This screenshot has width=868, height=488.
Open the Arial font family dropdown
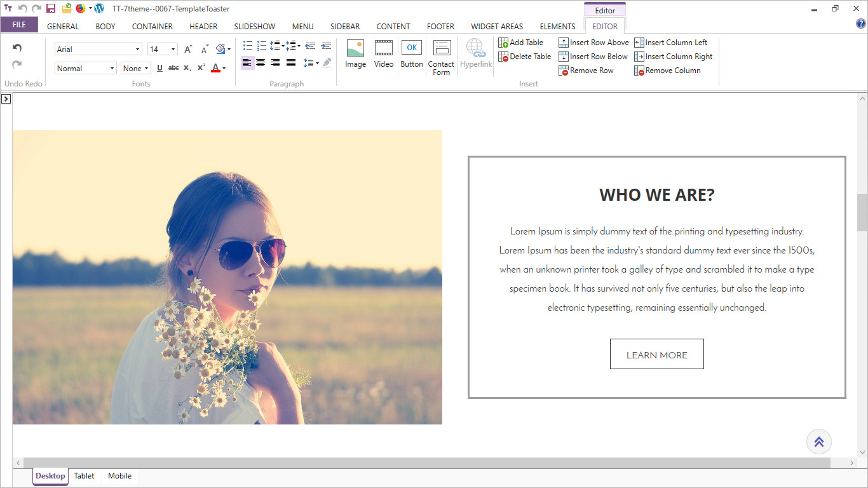coord(137,50)
